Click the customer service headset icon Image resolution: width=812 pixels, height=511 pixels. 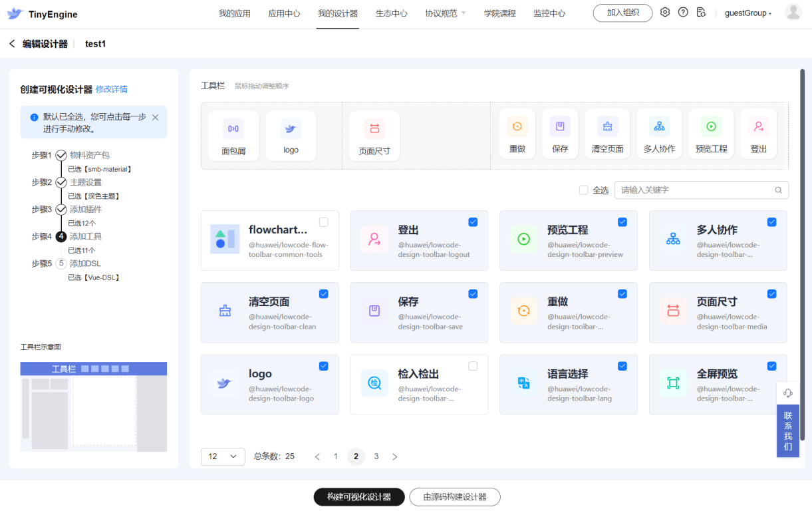pos(788,393)
